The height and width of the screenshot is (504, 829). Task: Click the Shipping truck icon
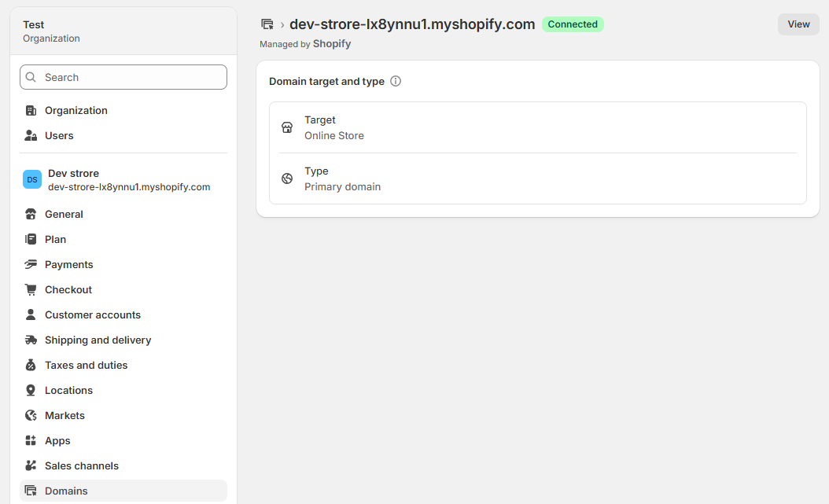coord(31,340)
